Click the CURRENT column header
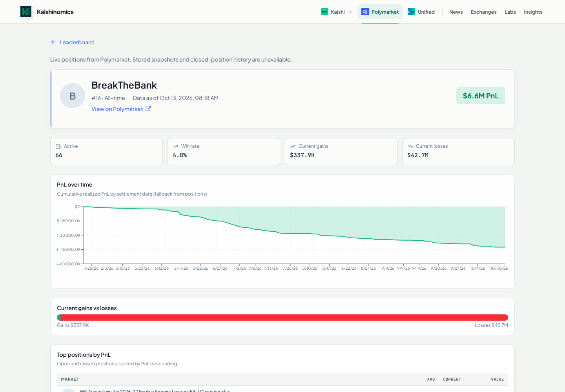565x392 pixels. tap(452, 379)
